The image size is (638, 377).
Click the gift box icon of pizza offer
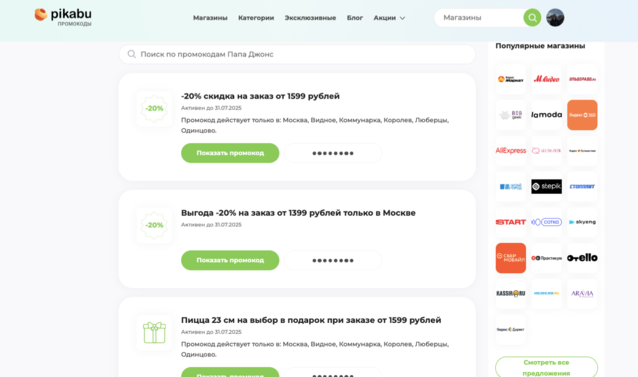coord(154,333)
